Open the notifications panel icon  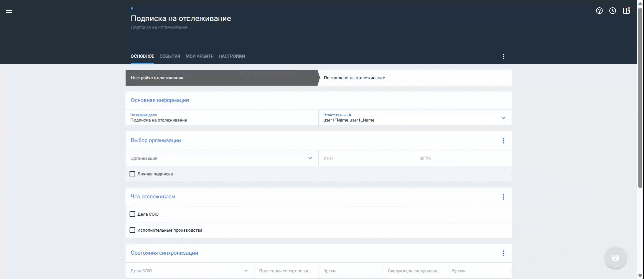[x=626, y=11]
